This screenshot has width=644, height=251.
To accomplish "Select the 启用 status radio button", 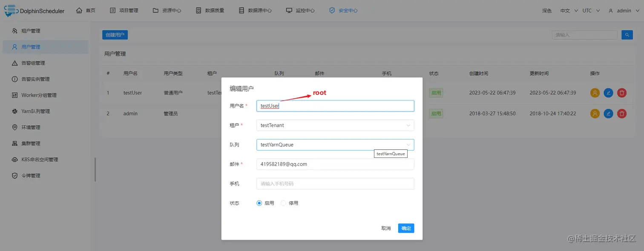I will (259, 203).
